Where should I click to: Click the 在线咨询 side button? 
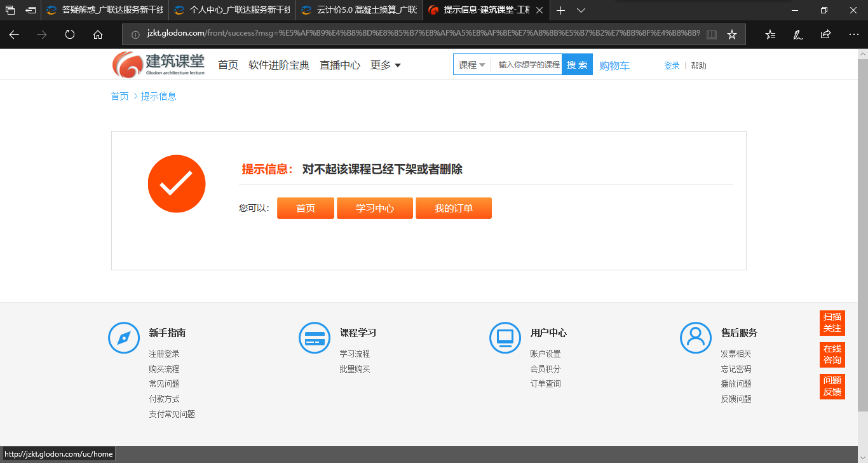pos(832,354)
